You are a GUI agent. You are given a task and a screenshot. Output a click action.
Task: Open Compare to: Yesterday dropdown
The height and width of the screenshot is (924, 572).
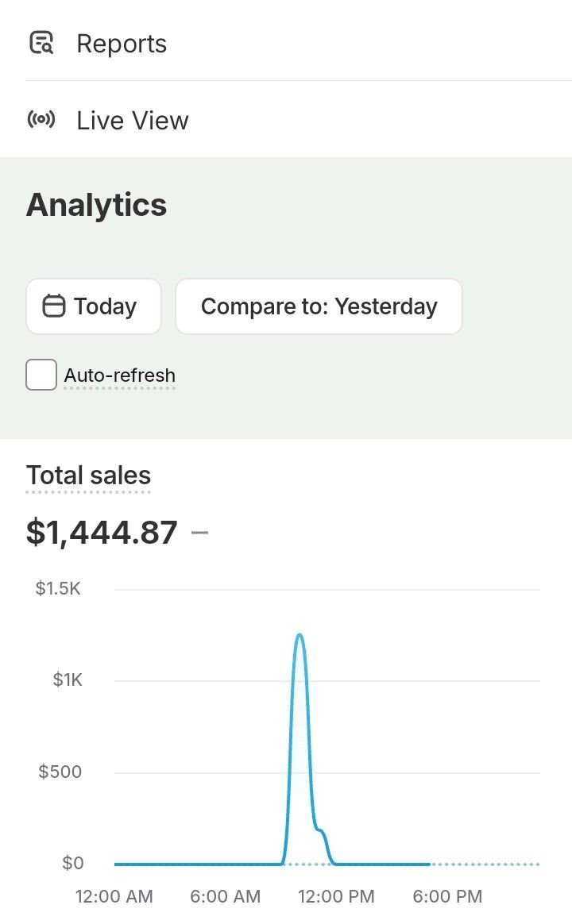[319, 306]
